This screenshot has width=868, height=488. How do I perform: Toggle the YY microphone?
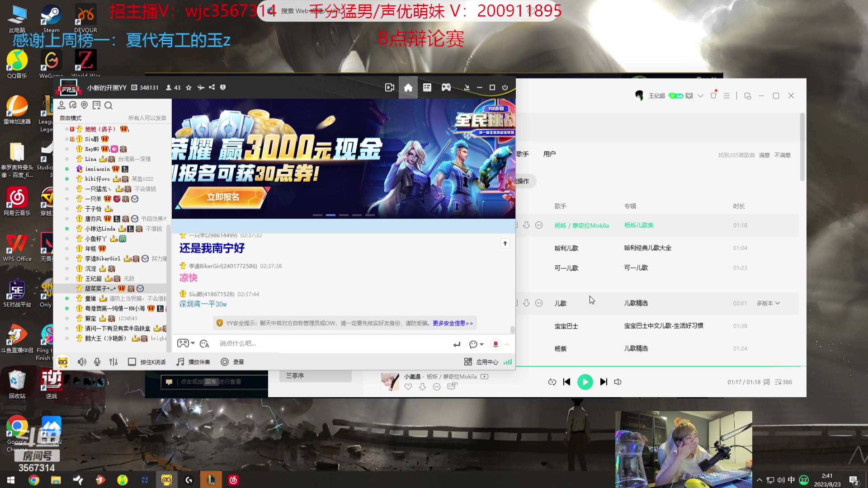click(x=97, y=362)
